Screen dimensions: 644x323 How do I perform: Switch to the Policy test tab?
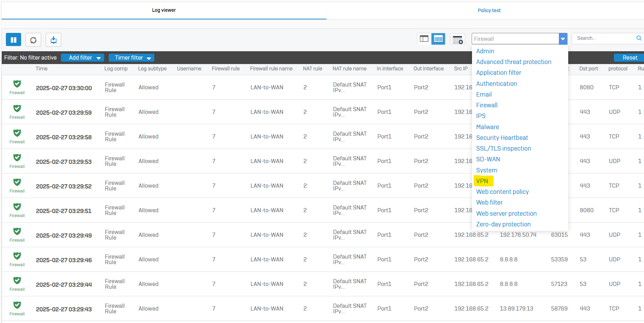coord(489,10)
